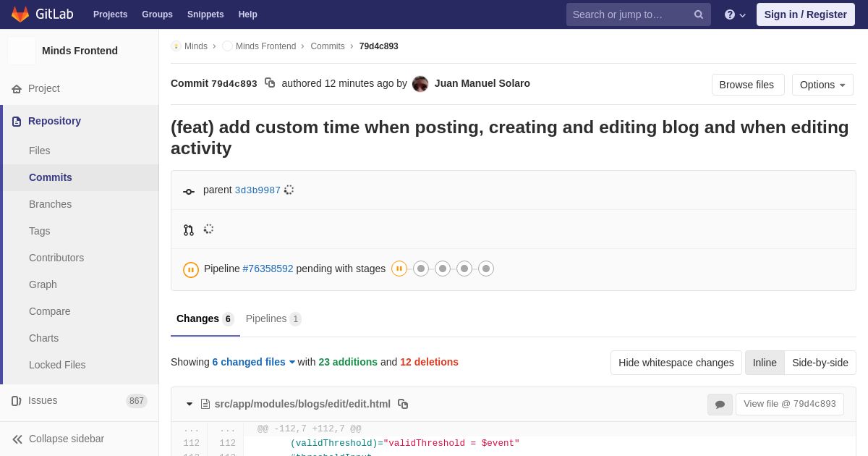Screen dimensions: 868x456
Task: Switch to Inline diff view
Action: 765,363
